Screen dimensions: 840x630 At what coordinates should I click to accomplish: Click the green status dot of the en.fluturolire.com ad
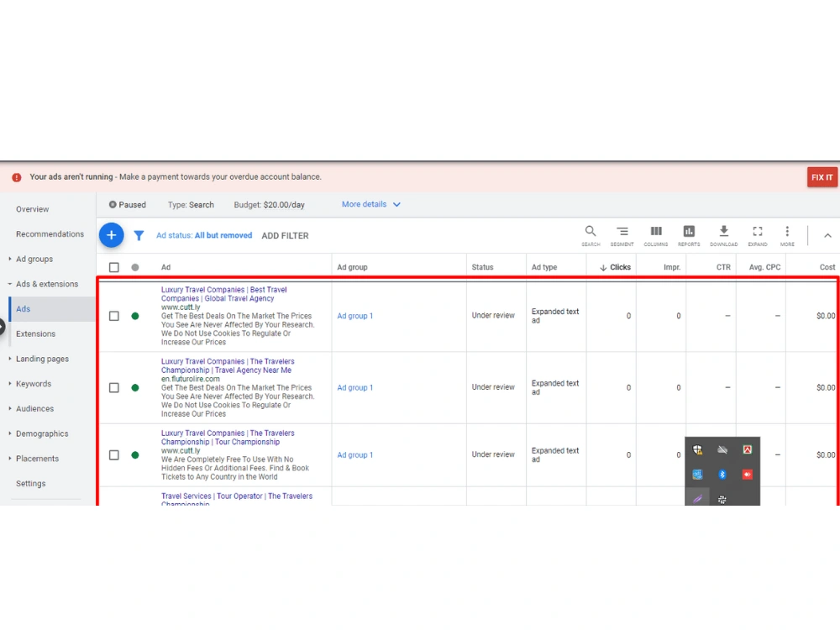(x=135, y=388)
